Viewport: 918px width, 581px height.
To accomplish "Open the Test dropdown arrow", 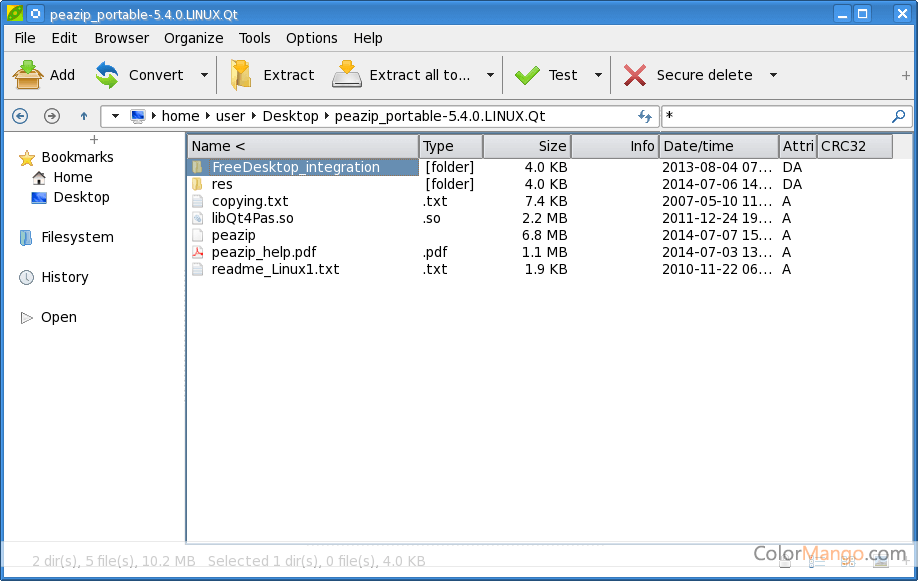I will coord(598,75).
